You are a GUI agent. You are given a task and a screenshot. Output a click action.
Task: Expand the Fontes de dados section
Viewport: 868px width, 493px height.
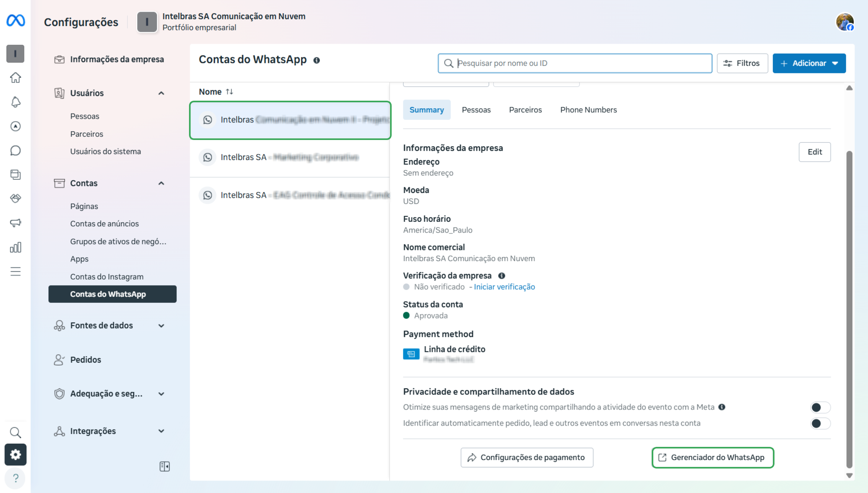click(x=161, y=326)
